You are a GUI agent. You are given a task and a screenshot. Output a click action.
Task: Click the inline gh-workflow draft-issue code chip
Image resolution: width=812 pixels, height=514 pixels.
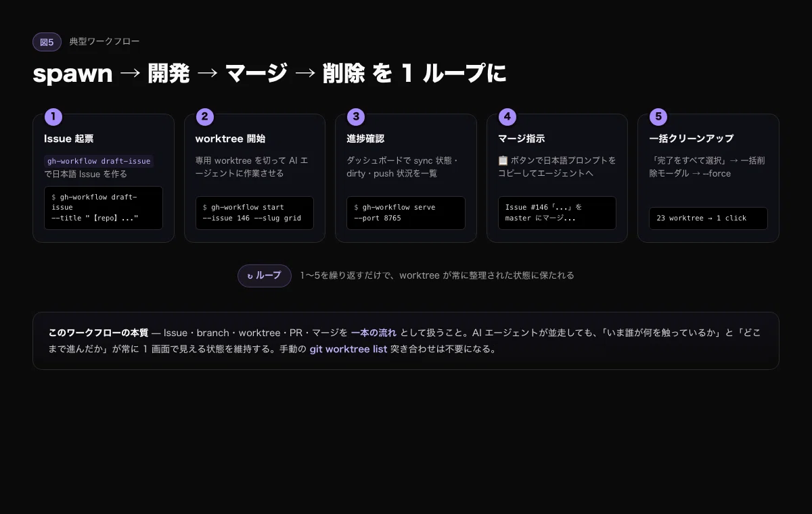tap(99, 161)
